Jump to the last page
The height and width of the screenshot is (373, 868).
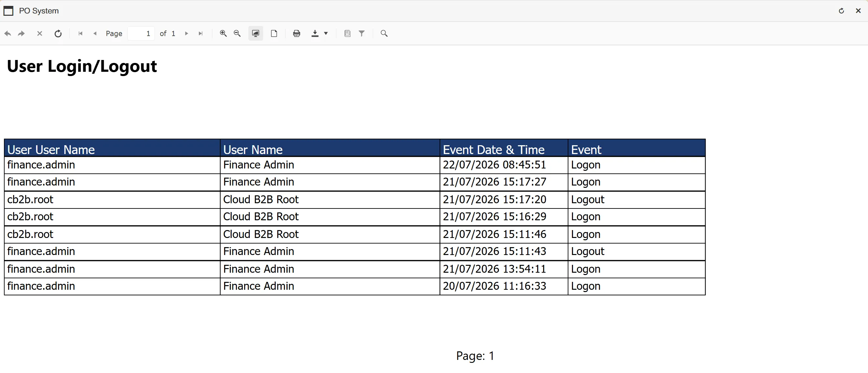click(x=201, y=33)
